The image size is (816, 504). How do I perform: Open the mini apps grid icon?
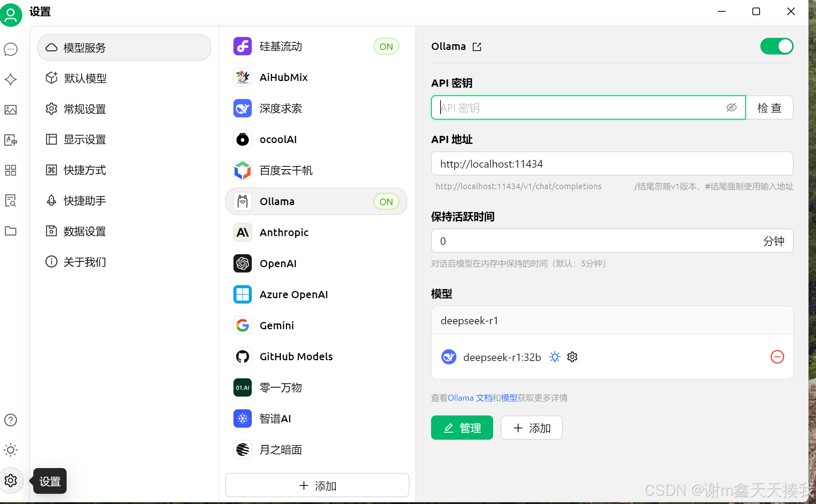(x=11, y=170)
